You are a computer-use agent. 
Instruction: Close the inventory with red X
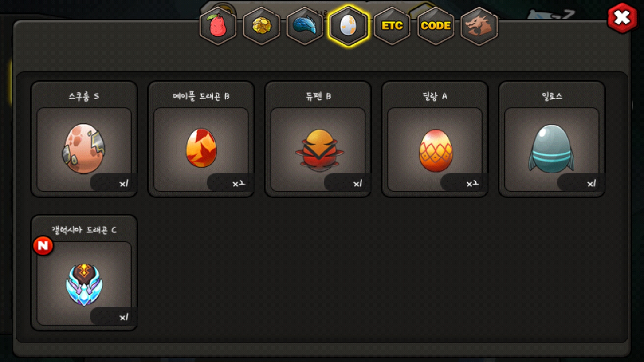pos(622,18)
